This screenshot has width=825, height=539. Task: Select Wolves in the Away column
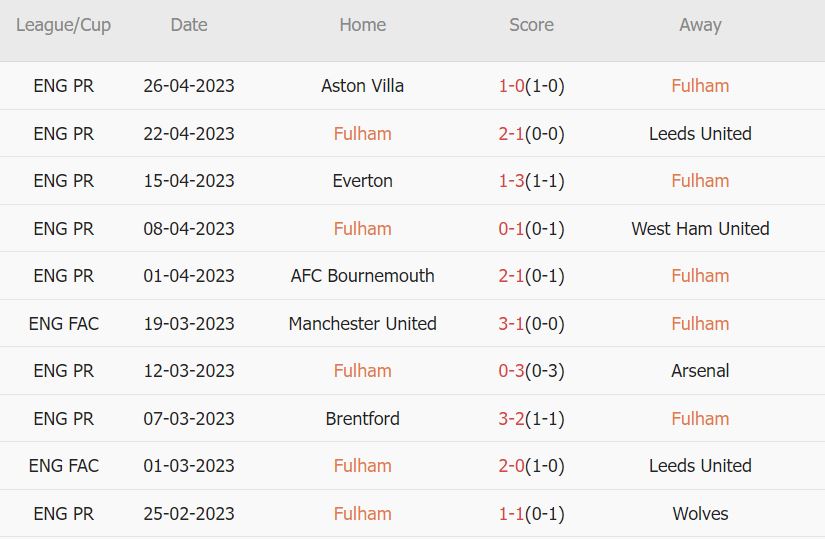[x=700, y=514]
